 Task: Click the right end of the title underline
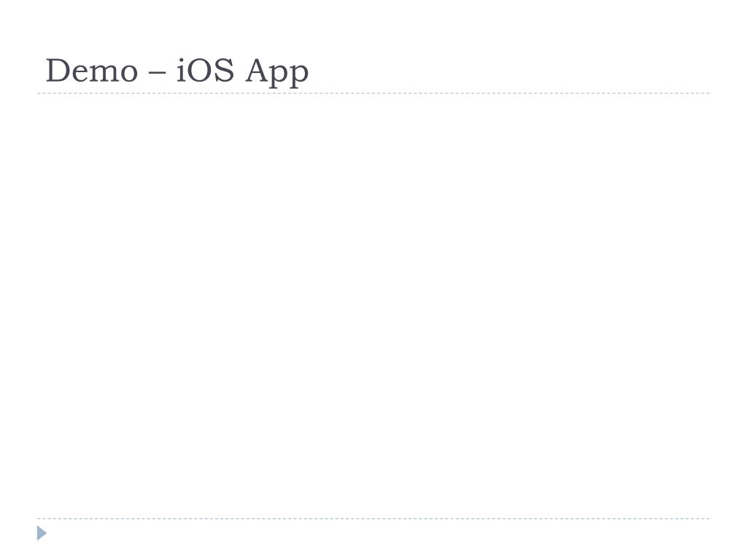708,93
